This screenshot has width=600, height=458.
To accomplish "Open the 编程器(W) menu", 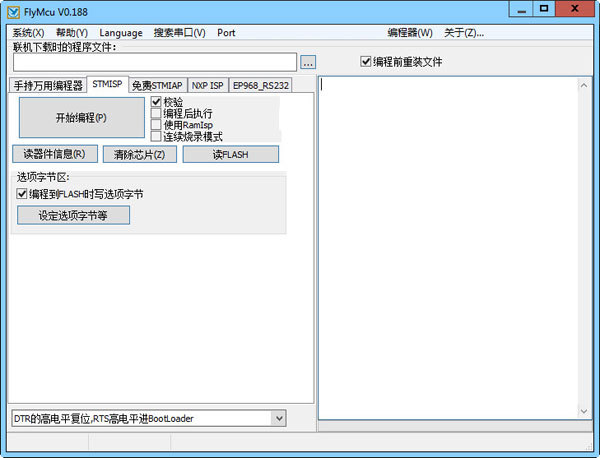I will (409, 33).
